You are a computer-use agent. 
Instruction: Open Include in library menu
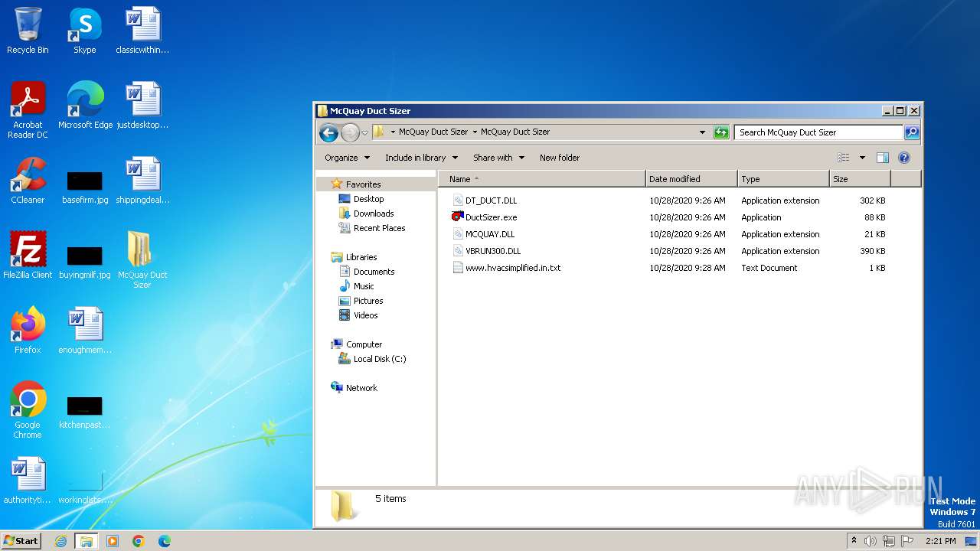421,158
